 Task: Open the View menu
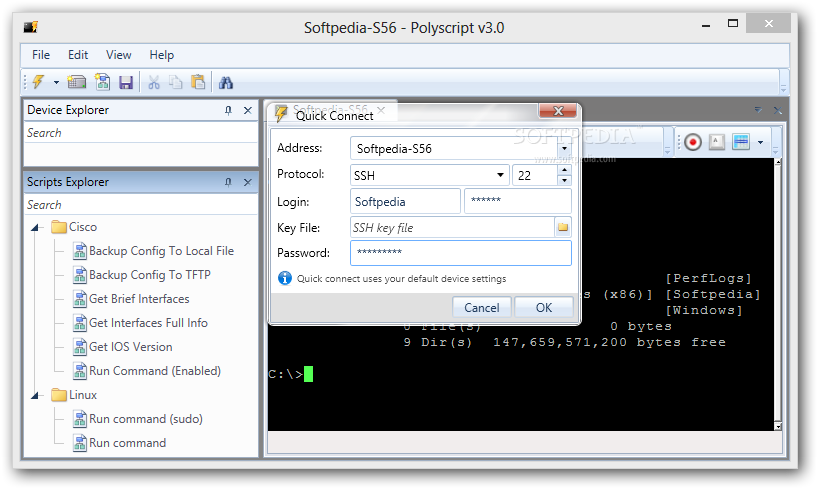pyautogui.click(x=118, y=55)
